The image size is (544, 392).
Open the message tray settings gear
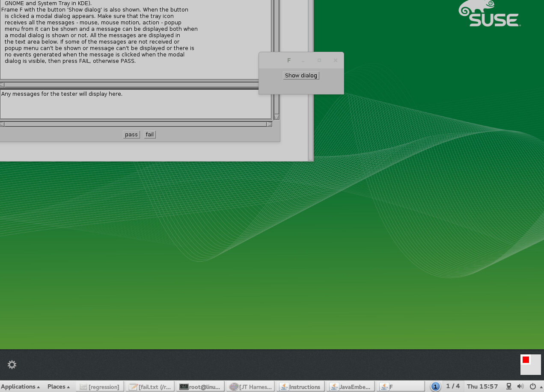[12, 365]
